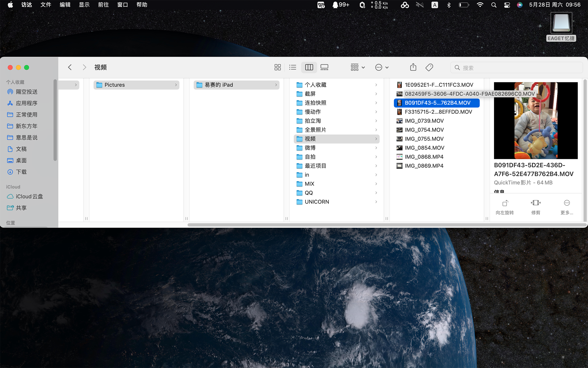Click 修剪 trim button
588x368 pixels.
point(536,207)
